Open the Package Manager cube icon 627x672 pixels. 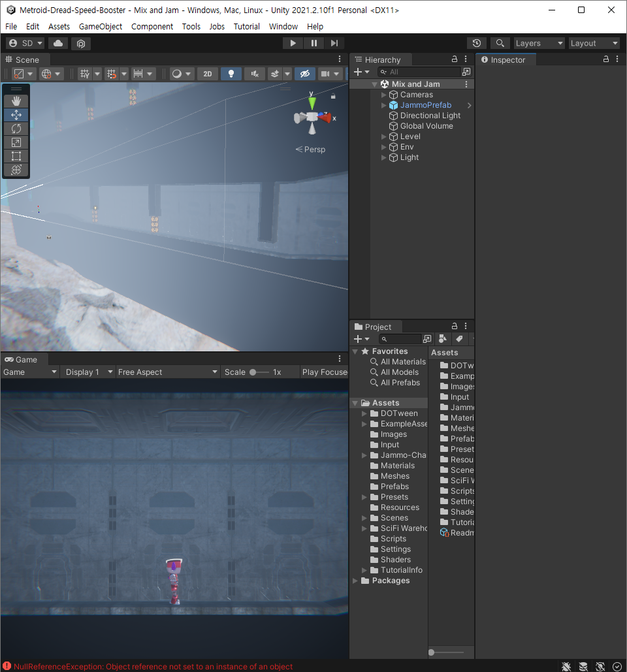(81, 43)
